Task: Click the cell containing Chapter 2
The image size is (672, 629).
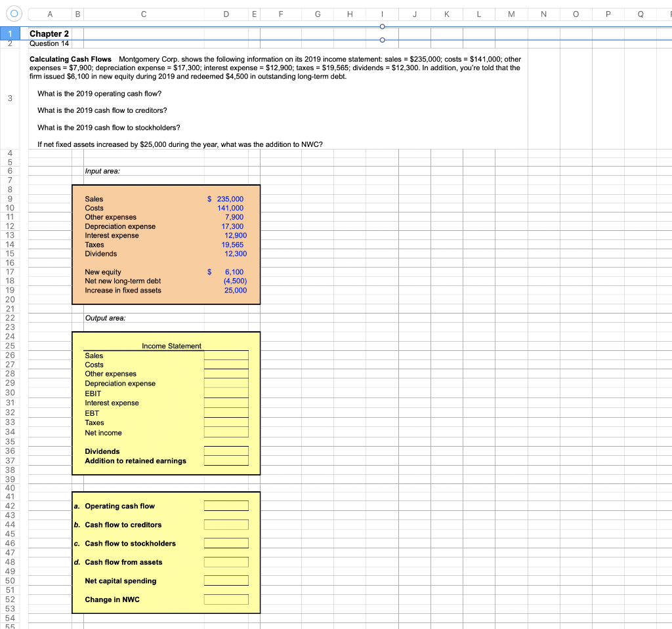Action: pyautogui.click(x=49, y=33)
